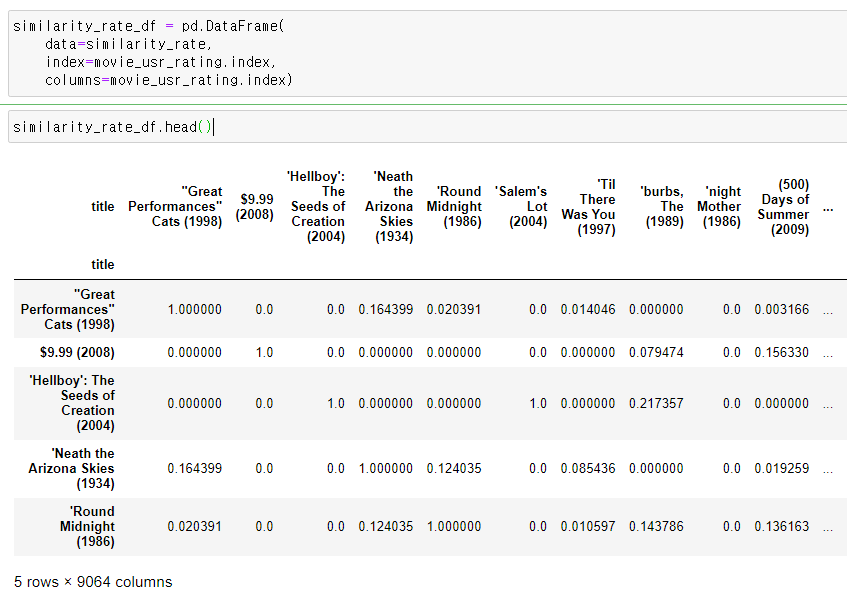Click row label 'Hellboy': The Seeds of Creation (2004)
Screen dimensions: 847x596
[72, 403]
